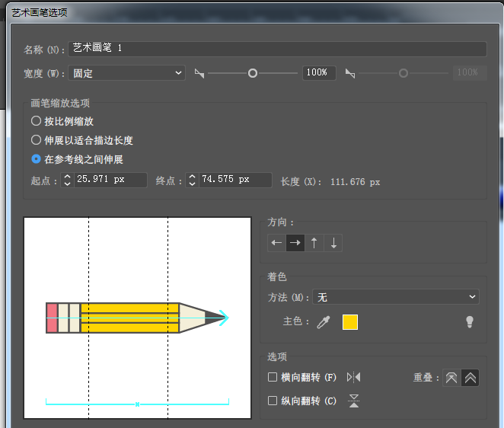Image resolution: width=504 pixels, height=428 pixels.
Task: Choose the second overlap adjustment icon
Action: point(470,378)
